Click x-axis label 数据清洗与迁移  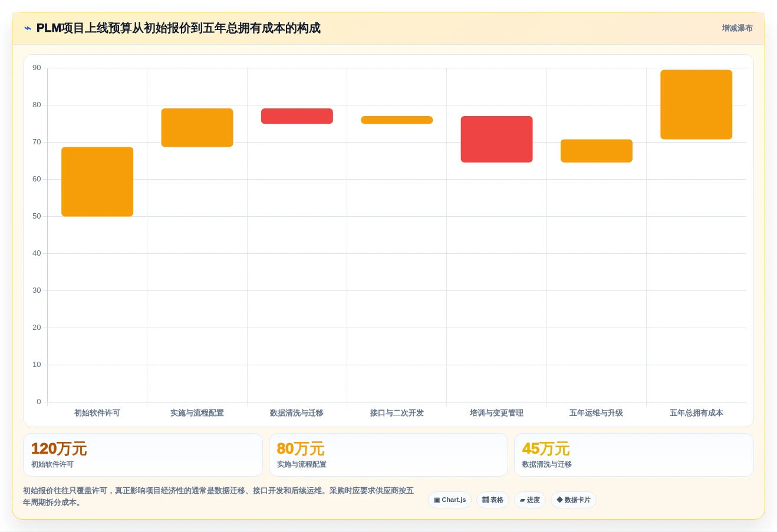tap(297, 413)
